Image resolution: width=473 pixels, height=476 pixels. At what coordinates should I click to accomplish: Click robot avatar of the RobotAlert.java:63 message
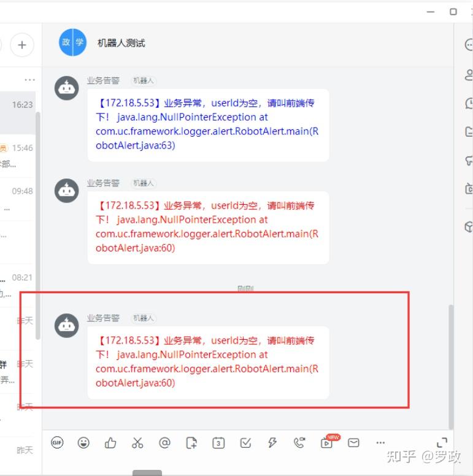tap(66, 88)
